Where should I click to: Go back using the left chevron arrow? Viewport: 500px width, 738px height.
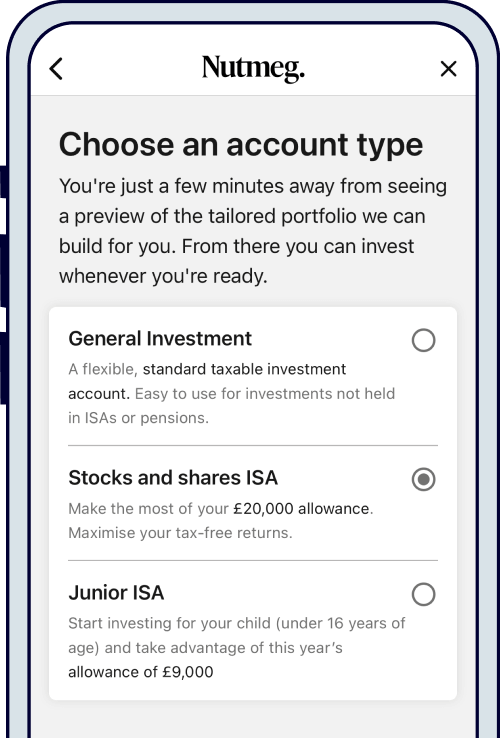pyautogui.click(x=56, y=69)
